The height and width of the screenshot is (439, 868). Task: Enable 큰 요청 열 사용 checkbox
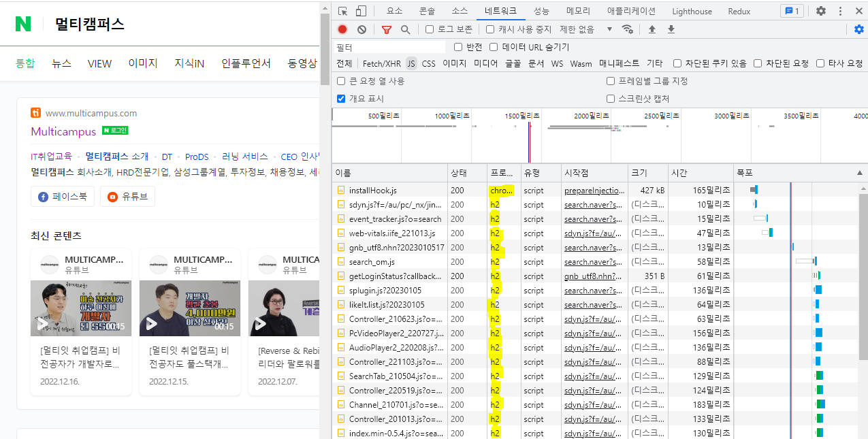click(341, 81)
